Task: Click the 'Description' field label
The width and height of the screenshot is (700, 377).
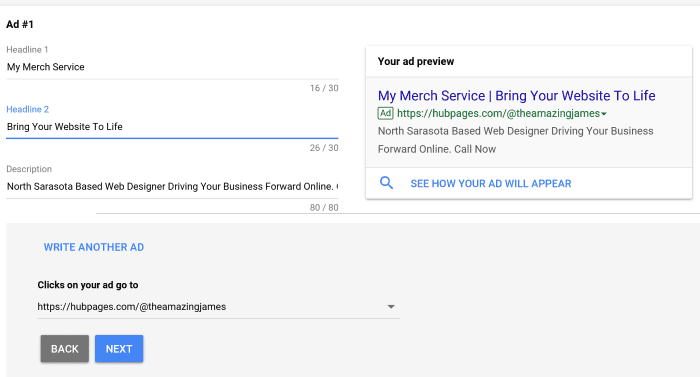Action: (x=29, y=169)
